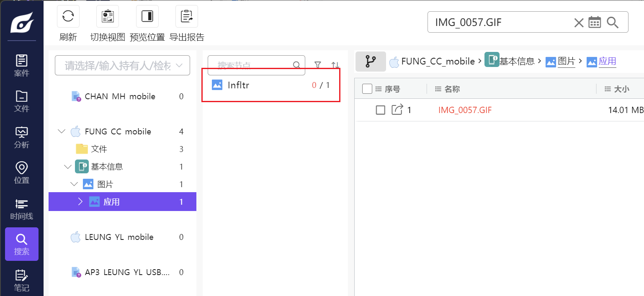The width and height of the screenshot is (644, 296).
Task: Open the calendar date filter icon
Action: (x=595, y=23)
